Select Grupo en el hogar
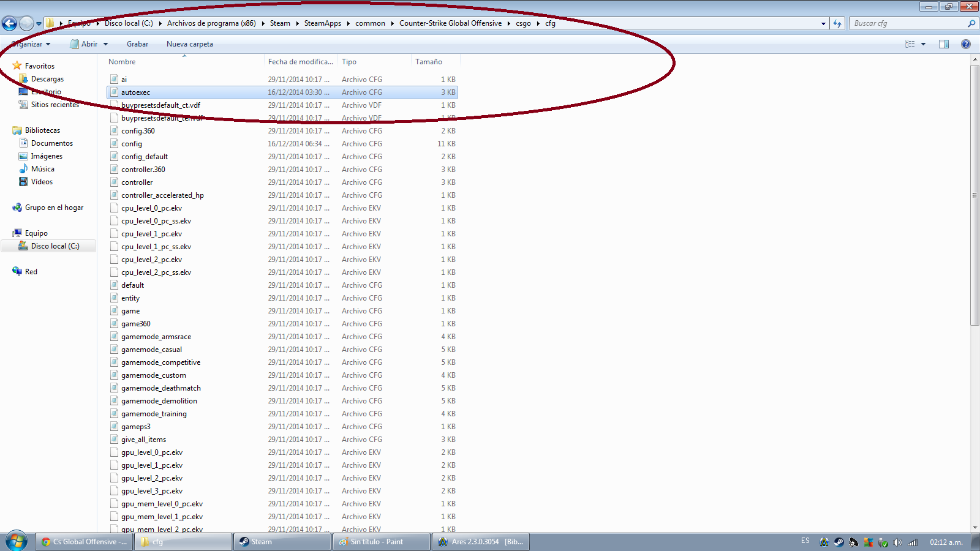 tap(54, 208)
